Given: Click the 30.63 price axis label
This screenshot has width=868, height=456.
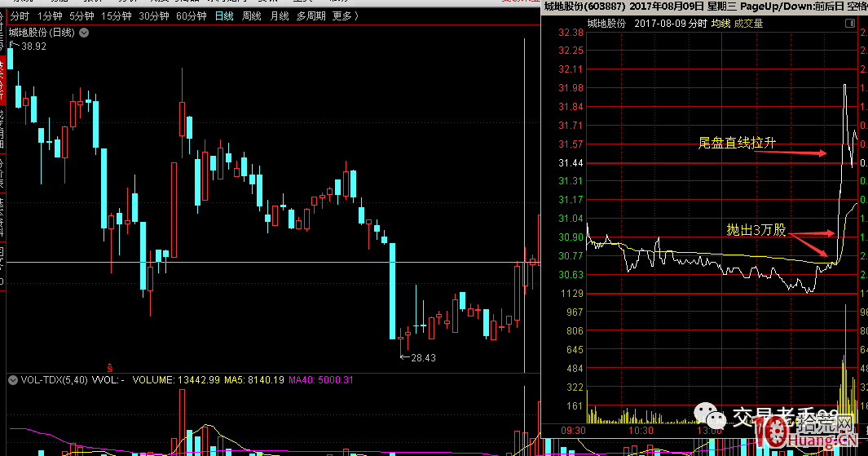Looking at the screenshot, I should [x=571, y=275].
